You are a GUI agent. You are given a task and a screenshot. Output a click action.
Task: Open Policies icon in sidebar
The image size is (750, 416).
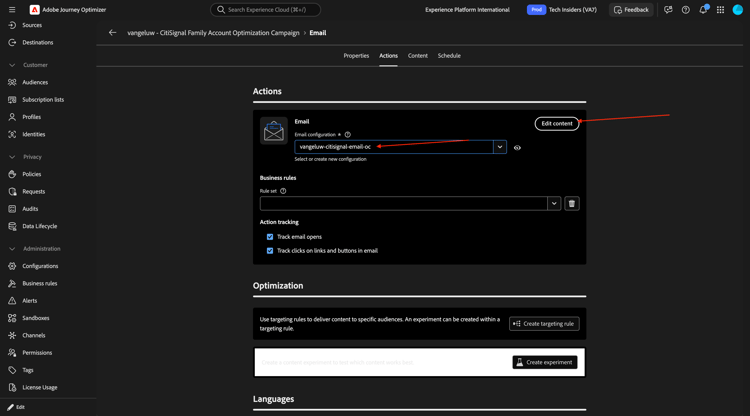(12, 174)
